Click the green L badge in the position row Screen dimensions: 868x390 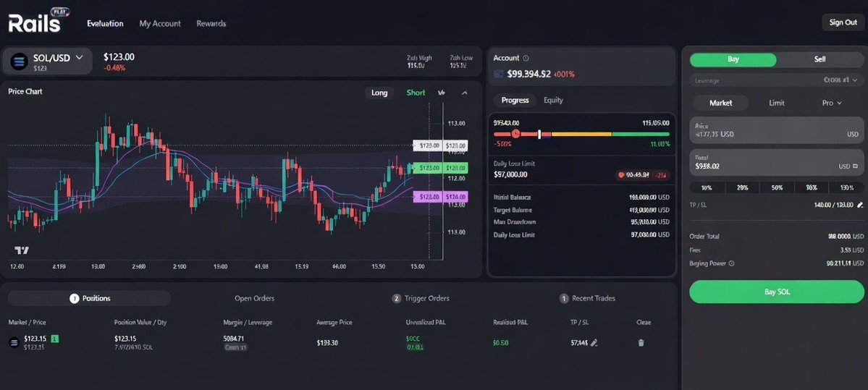coord(55,338)
